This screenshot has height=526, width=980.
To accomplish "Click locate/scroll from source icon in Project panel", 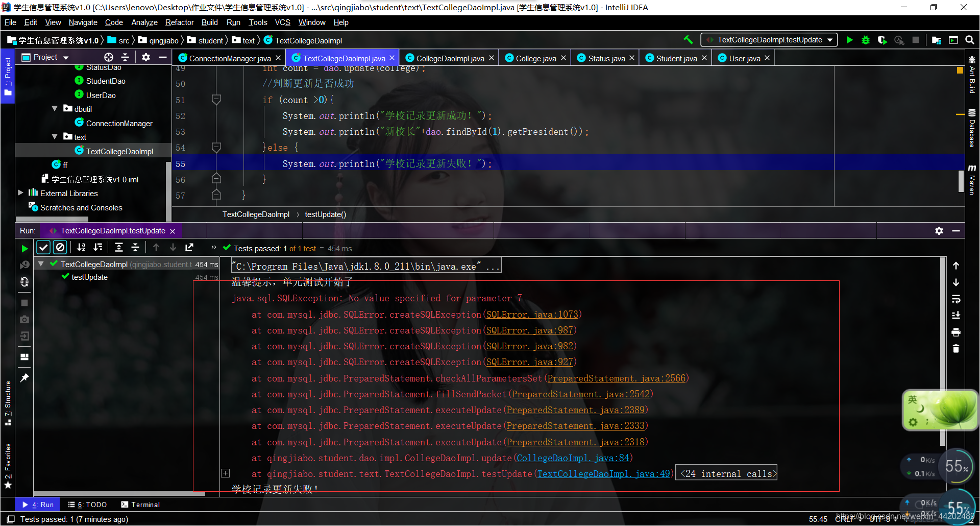I will [109, 57].
